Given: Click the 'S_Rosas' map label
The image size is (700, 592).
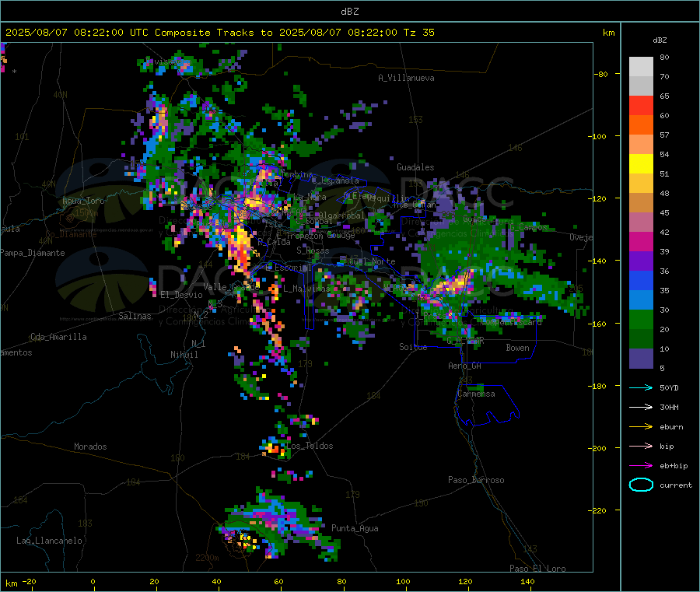Looking at the screenshot, I should (313, 251).
